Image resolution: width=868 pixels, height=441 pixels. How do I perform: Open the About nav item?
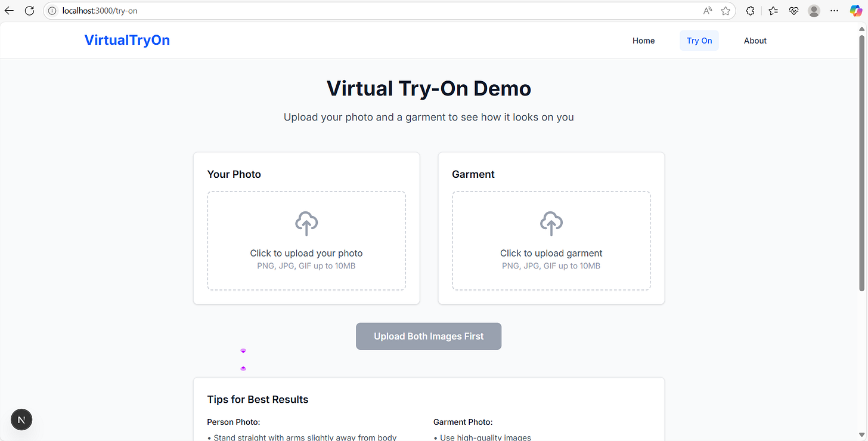pyautogui.click(x=755, y=41)
